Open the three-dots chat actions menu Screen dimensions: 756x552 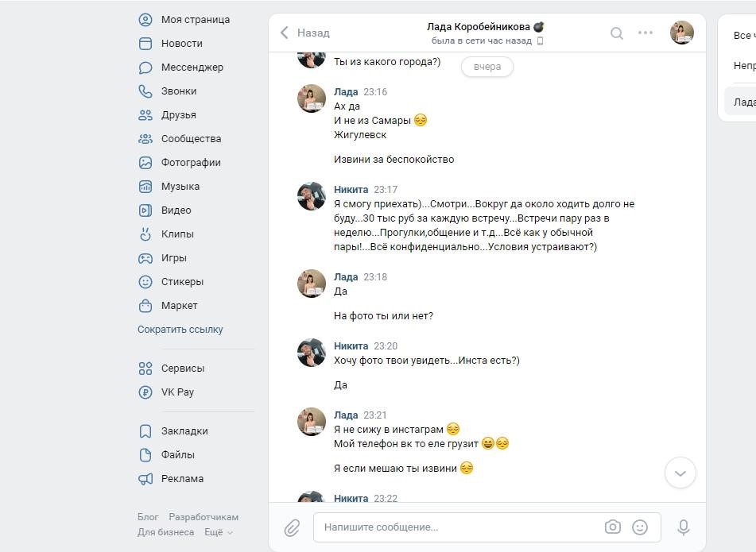[x=646, y=33]
